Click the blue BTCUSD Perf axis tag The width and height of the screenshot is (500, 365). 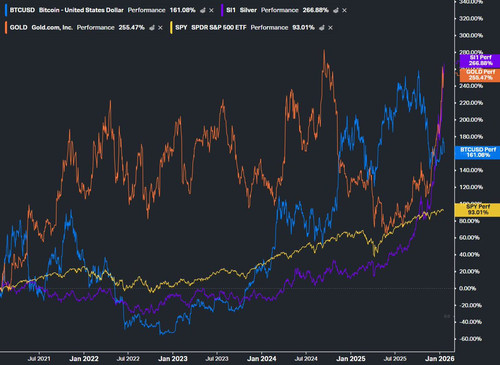pos(478,152)
